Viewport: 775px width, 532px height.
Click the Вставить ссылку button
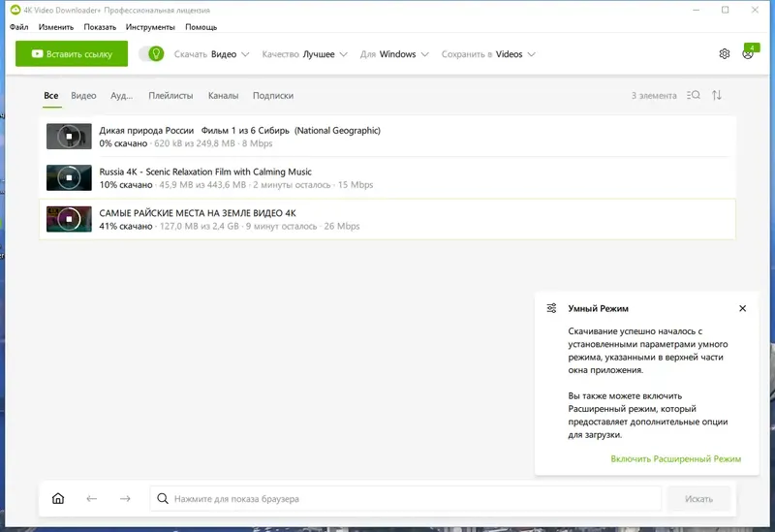[x=71, y=54]
